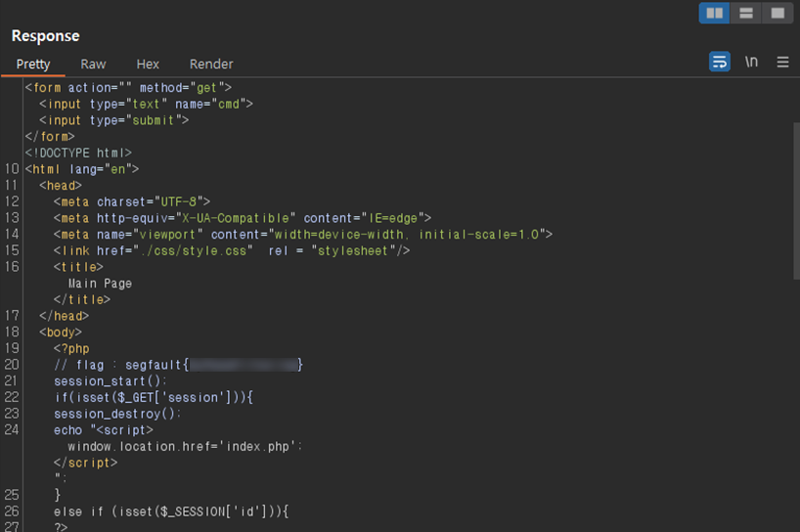Click line number 20 in the gutter
The image size is (800, 532).
click(x=12, y=365)
